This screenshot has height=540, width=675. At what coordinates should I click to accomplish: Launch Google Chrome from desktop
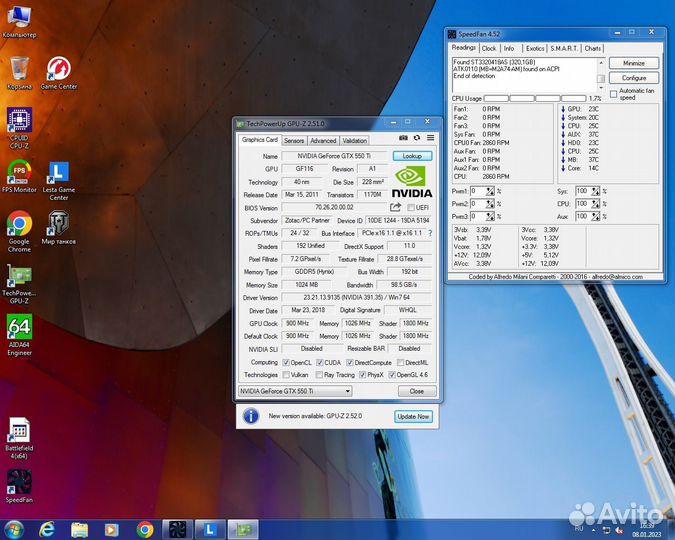click(19, 231)
